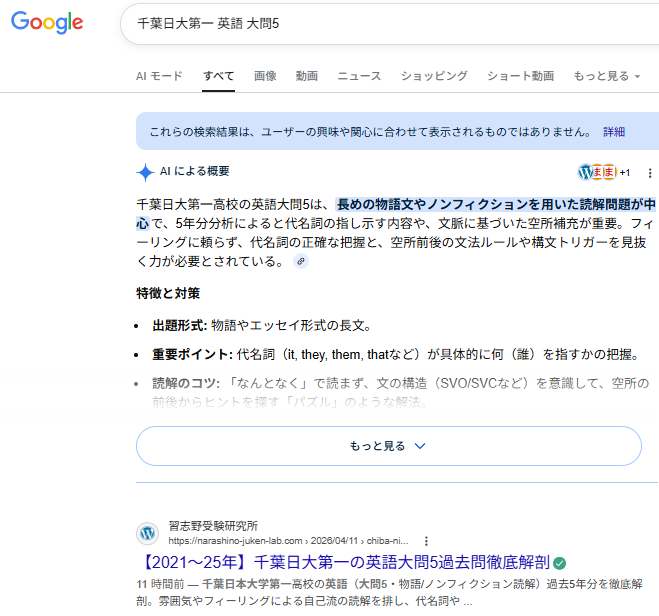Screen dimensions: 659x616
Task: Open the もっと見る dropdown in the search tabs
Action: (607, 76)
